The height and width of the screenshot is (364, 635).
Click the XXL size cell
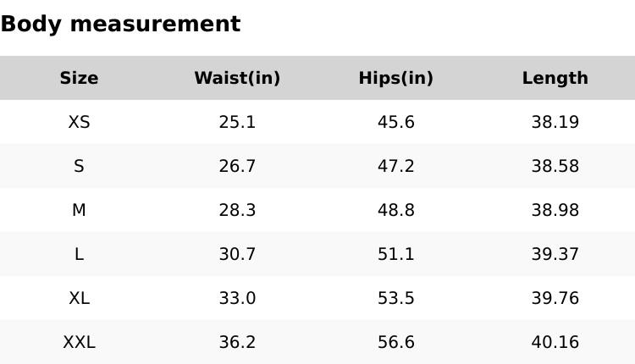[x=79, y=343]
